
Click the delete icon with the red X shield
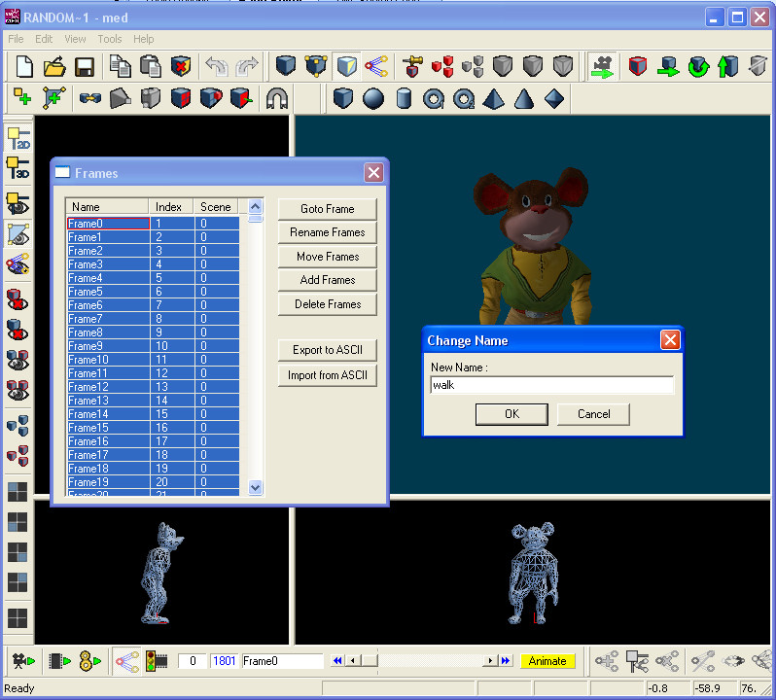[181, 67]
